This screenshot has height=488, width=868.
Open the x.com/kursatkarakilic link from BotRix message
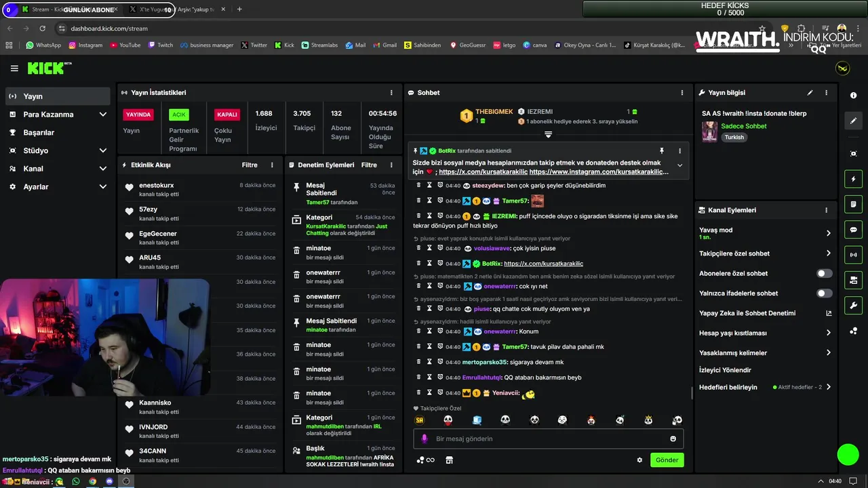tap(543, 264)
